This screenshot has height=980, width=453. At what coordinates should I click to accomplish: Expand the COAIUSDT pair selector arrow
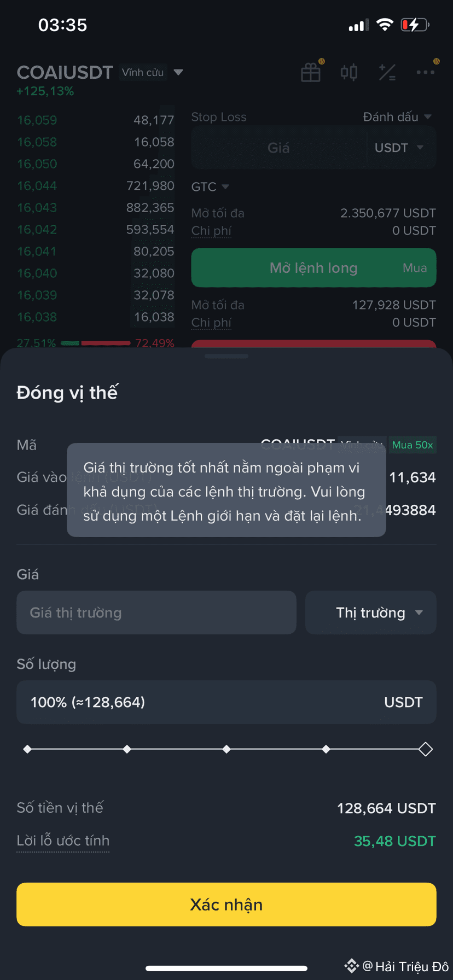[178, 72]
